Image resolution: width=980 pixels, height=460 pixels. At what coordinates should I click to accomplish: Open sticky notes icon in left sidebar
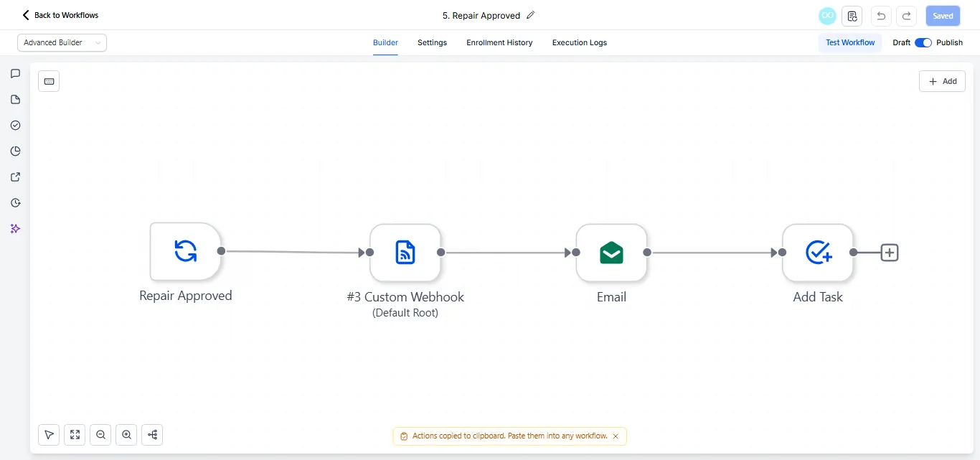15,99
